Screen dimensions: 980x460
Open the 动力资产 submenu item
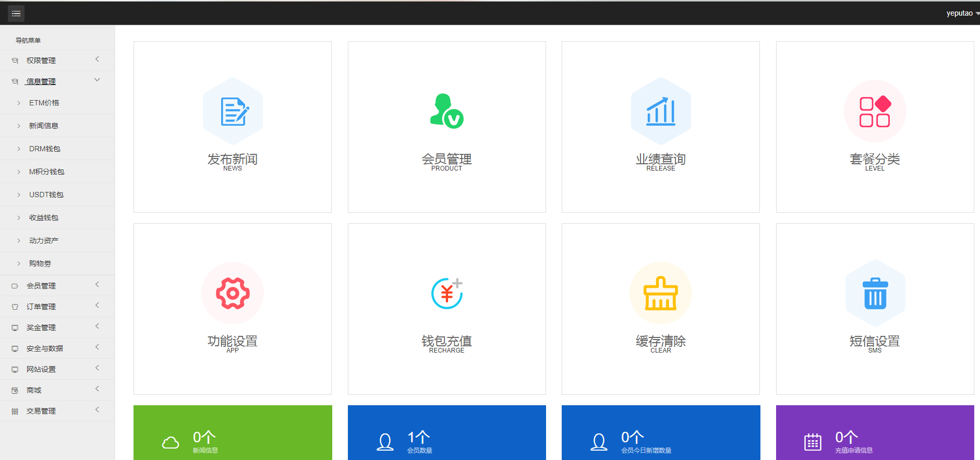click(57, 240)
